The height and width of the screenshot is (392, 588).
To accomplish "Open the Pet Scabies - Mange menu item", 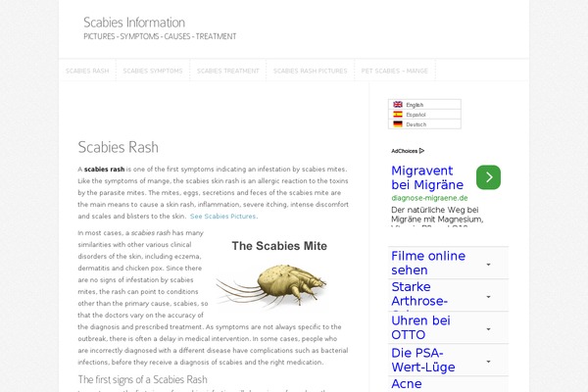I will (x=395, y=71).
